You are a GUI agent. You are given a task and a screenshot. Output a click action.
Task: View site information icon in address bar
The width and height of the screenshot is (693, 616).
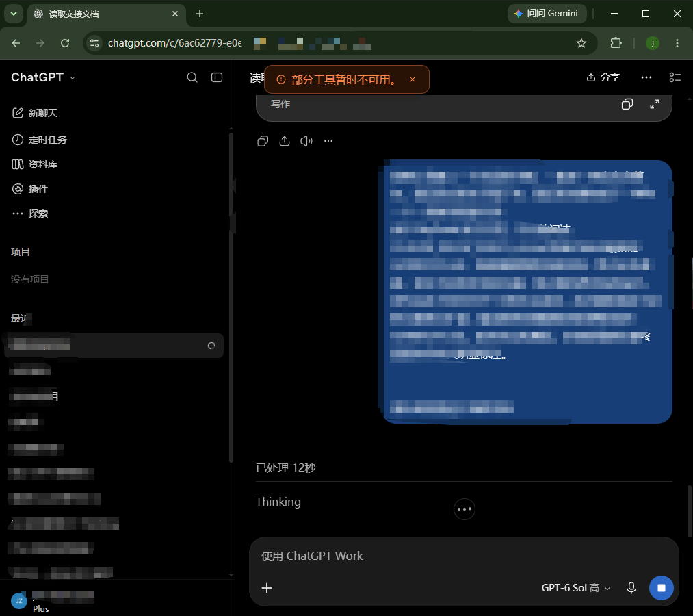pyautogui.click(x=94, y=43)
